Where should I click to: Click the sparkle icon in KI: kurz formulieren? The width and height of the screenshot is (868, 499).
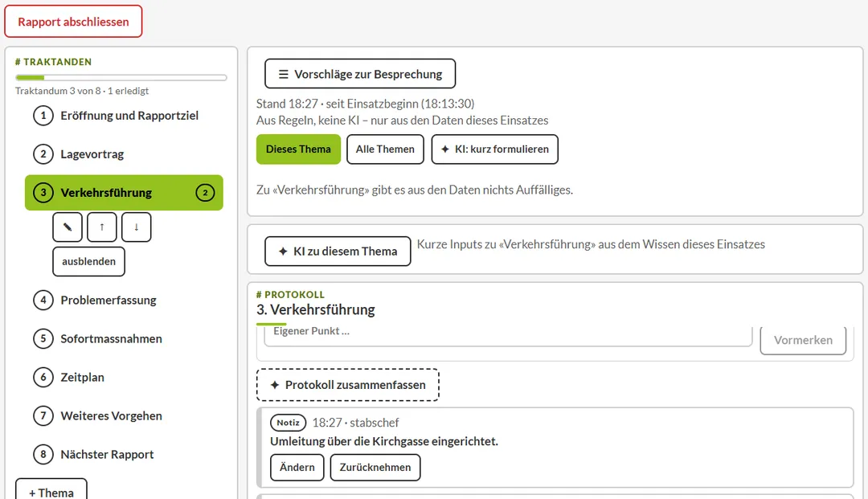coord(445,149)
